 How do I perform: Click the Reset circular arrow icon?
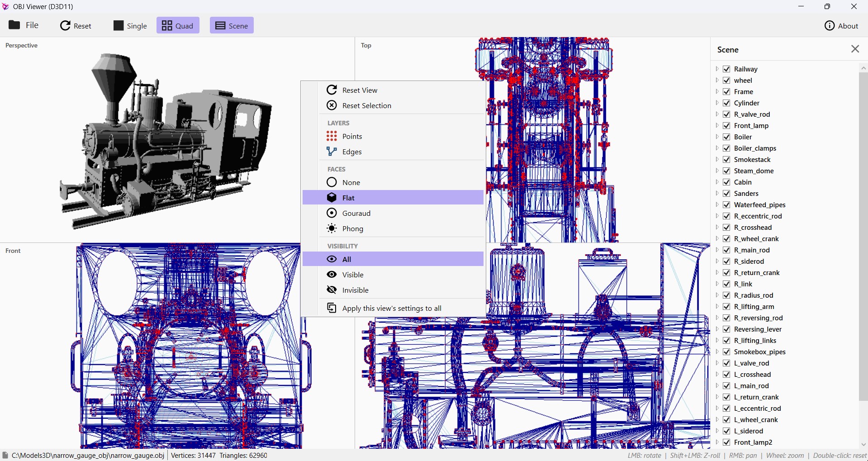coord(66,26)
